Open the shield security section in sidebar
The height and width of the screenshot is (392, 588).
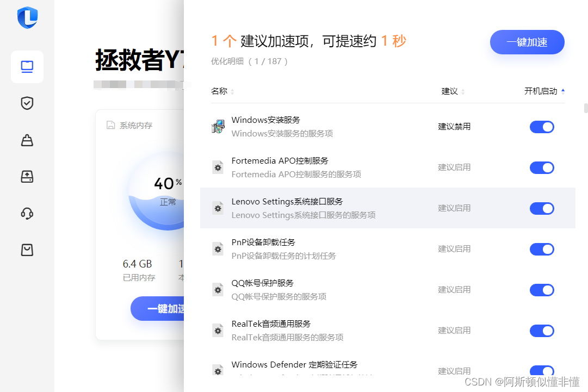tap(27, 103)
